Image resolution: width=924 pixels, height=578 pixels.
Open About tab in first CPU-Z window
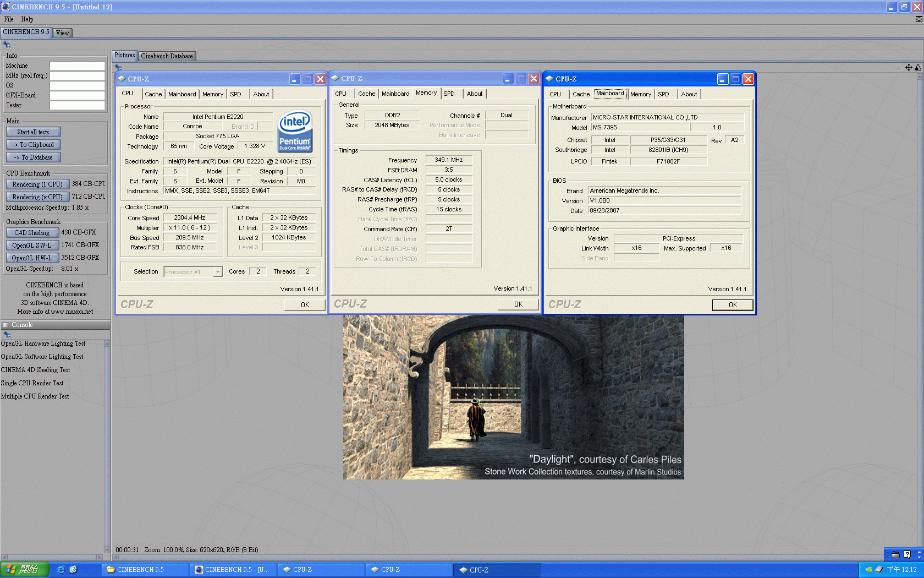click(x=261, y=94)
